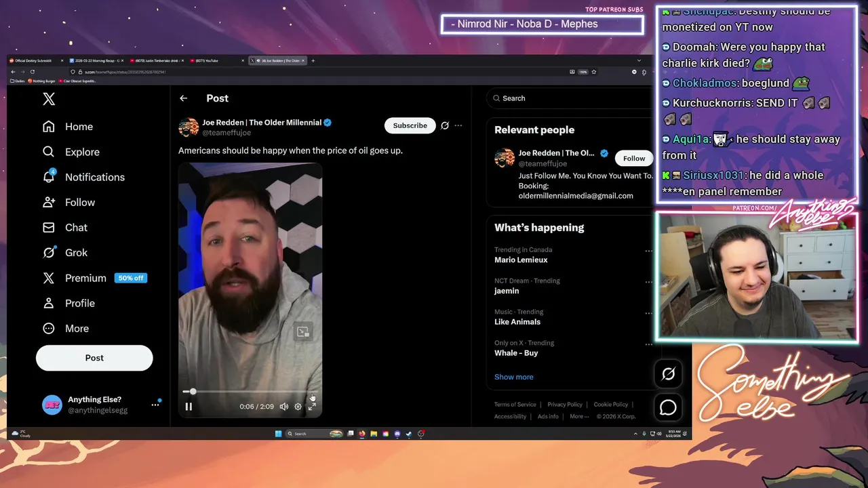The image size is (868, 488).
Task: Click the X search field
Action: 570,98
